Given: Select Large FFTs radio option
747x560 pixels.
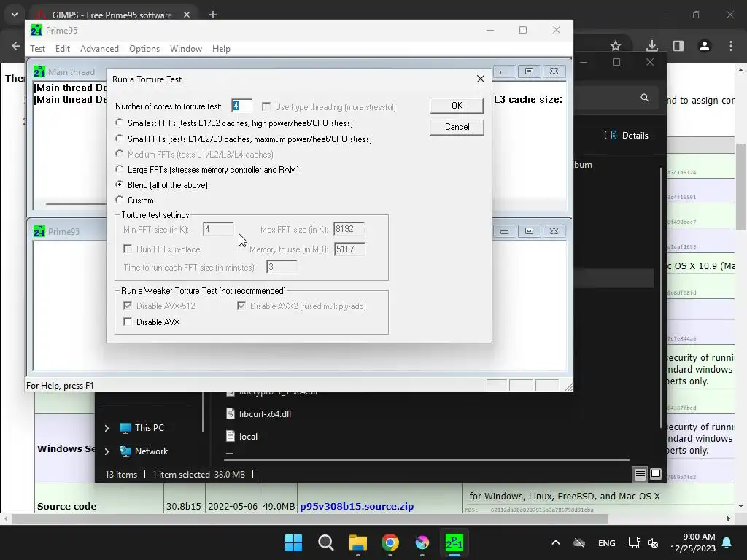Looking at the screenshot, I should point(119,169).
